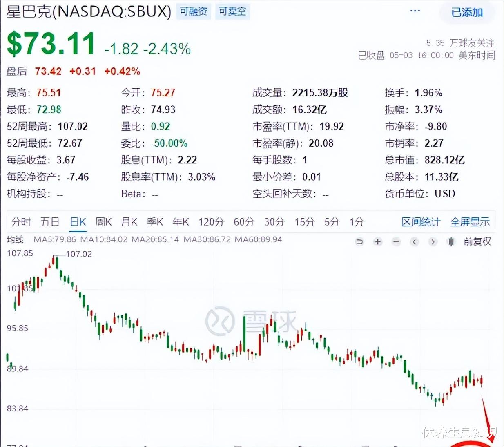This screenshot has width=504, height=447.
Task: Click the 万球友关注 followers text
Action: (472, 43)
